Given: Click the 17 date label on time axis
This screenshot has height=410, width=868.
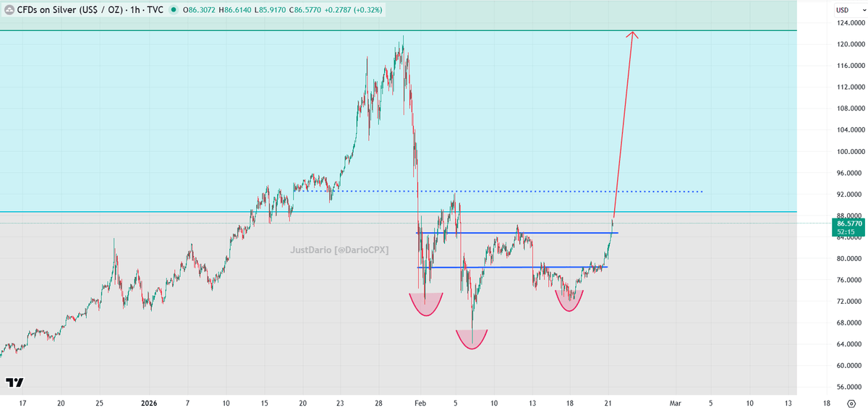Looking at the screenshot, I should click(x=22, y=403).
